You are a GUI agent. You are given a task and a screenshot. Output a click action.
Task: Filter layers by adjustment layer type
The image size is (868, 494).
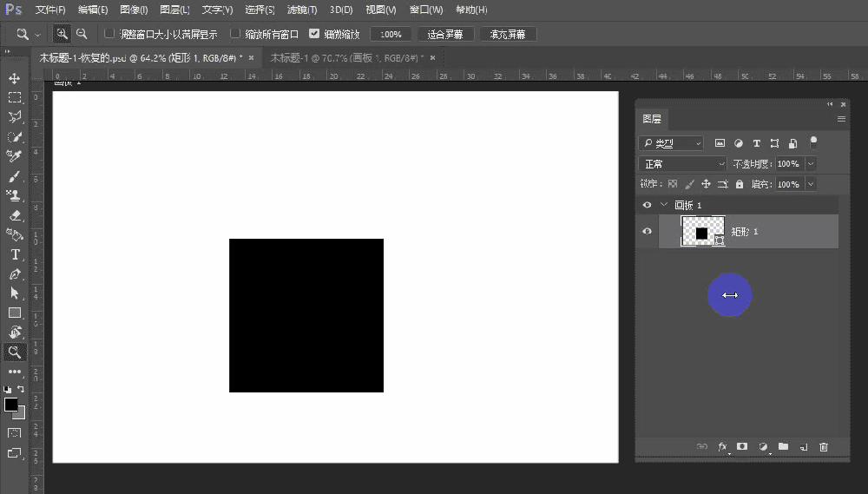tap(739, 143)
